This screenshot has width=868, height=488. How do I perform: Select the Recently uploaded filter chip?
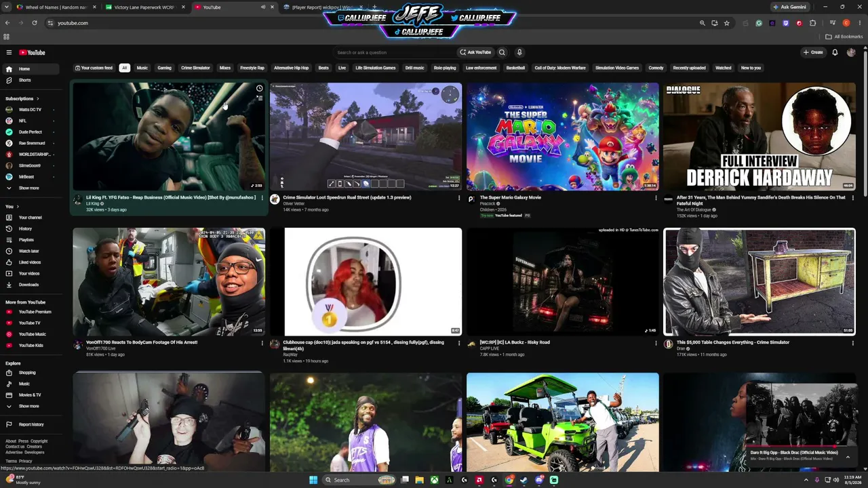[689, 68]
